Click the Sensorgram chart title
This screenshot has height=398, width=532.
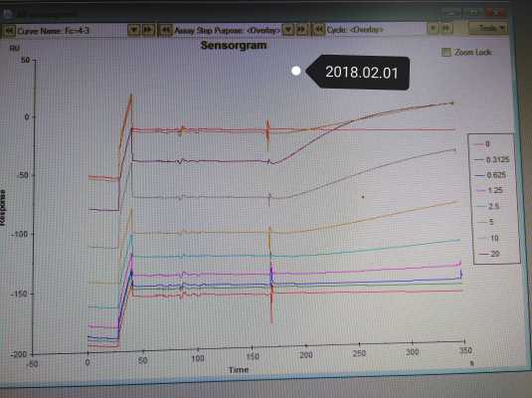[x=234, y=45]
